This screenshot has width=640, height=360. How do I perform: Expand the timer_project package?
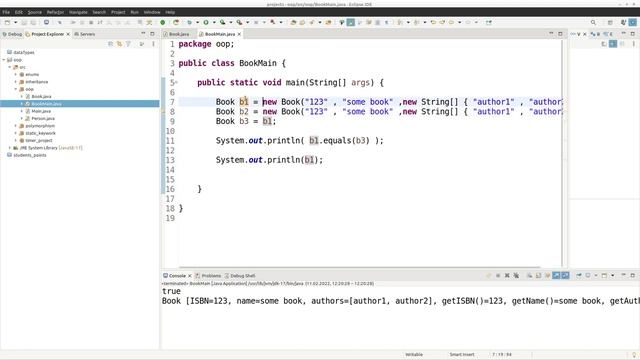[16, 141]
